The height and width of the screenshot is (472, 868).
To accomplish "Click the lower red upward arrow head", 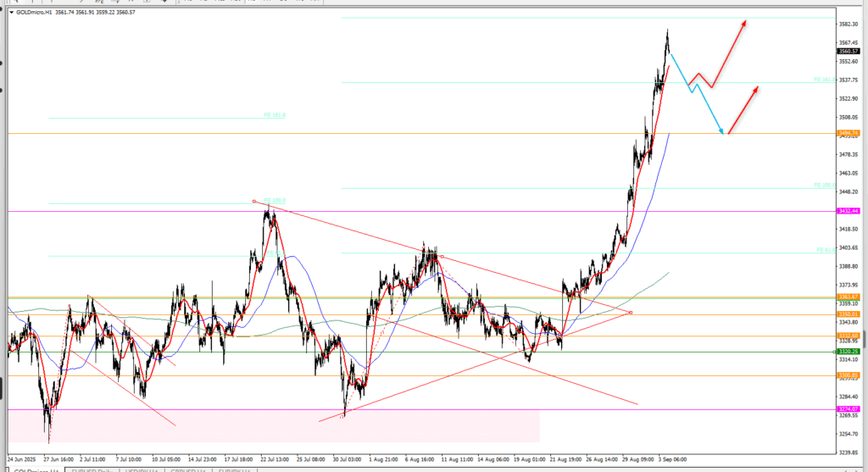I will pyautogui.click(x=755, y=88).
